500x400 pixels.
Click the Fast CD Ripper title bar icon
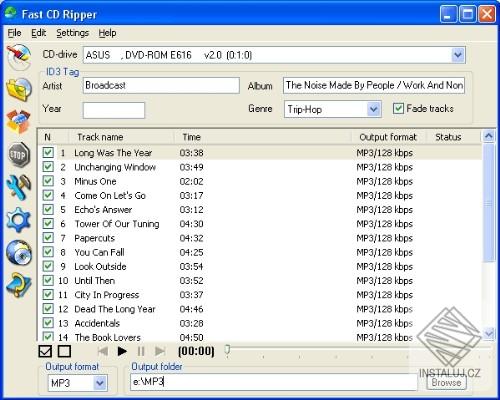coord(11,14)
